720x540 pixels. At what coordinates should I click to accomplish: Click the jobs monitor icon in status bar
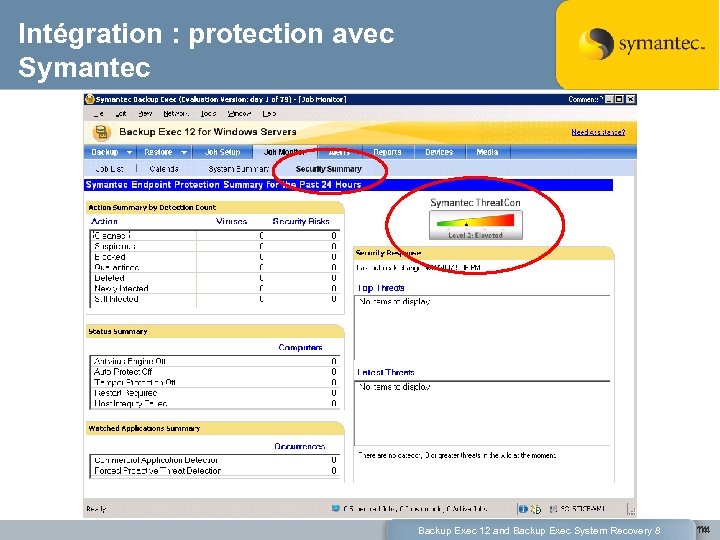tap(336, 508)
